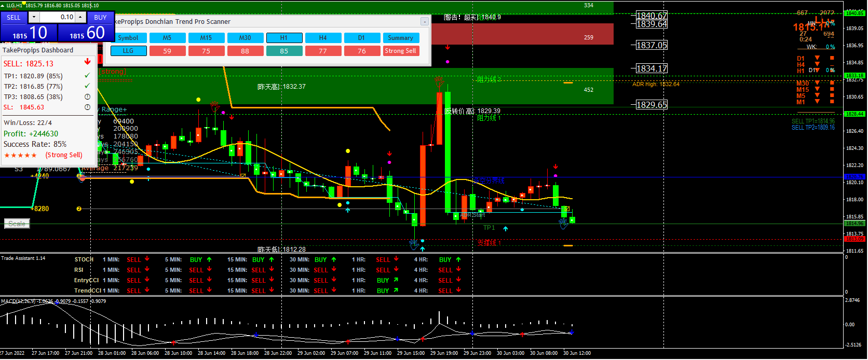Screen dimensions: 868x360
Task: Click the ADR High: 1832.64 label
Action: (656, 84)
